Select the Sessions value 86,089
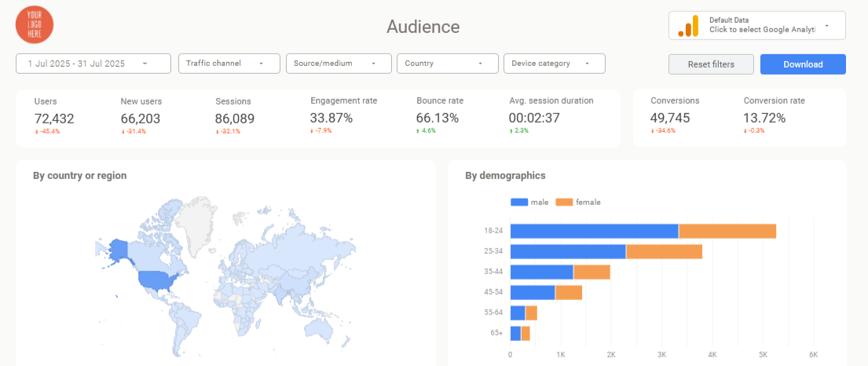 (236, 119)
